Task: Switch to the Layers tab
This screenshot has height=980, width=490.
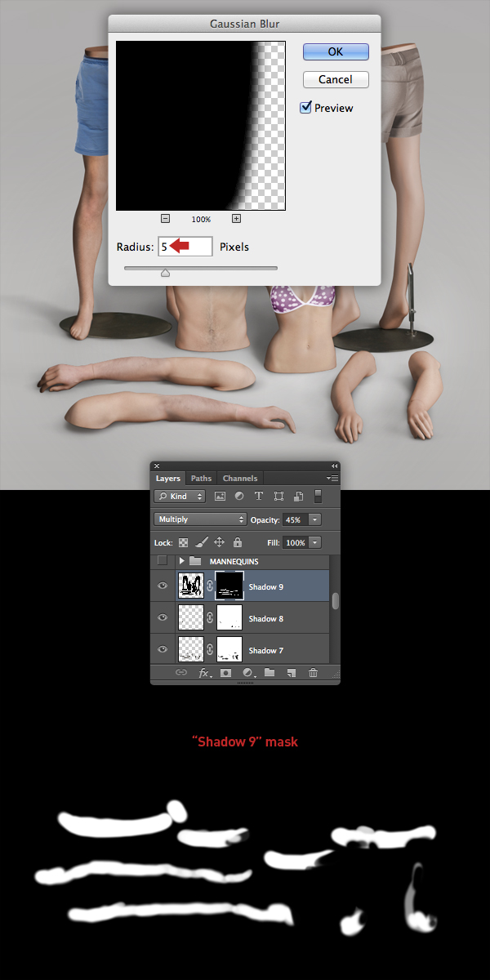Action: (x=168, y=479)
